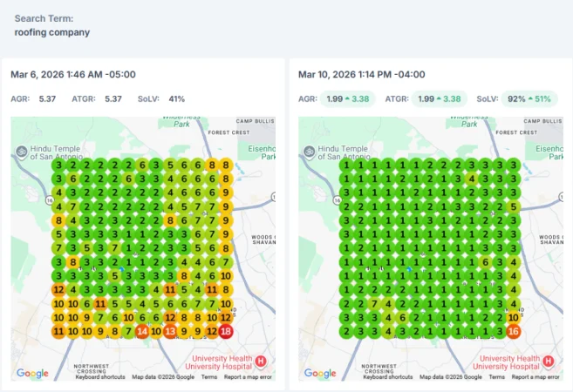Image resolution: width=573 pixels, height=392 pixels.
Task: Open the Hindu Temple pin on the Mar 10 map
Action: point(309,152)
